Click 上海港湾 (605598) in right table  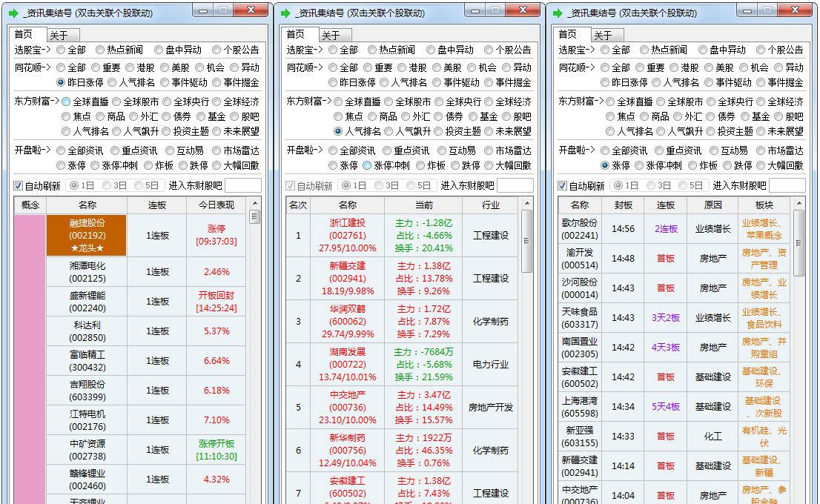coord(580,407)
